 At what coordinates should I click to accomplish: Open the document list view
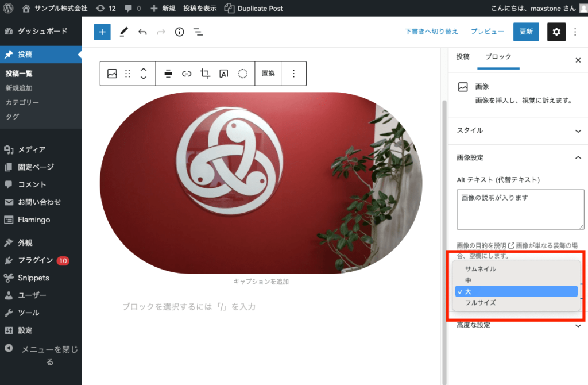(x=198, y=32)
